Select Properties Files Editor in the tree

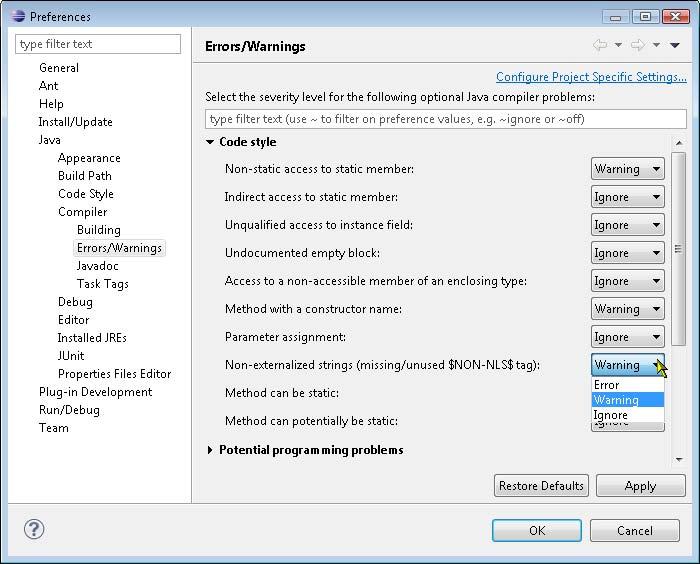[x=114, y=374]
